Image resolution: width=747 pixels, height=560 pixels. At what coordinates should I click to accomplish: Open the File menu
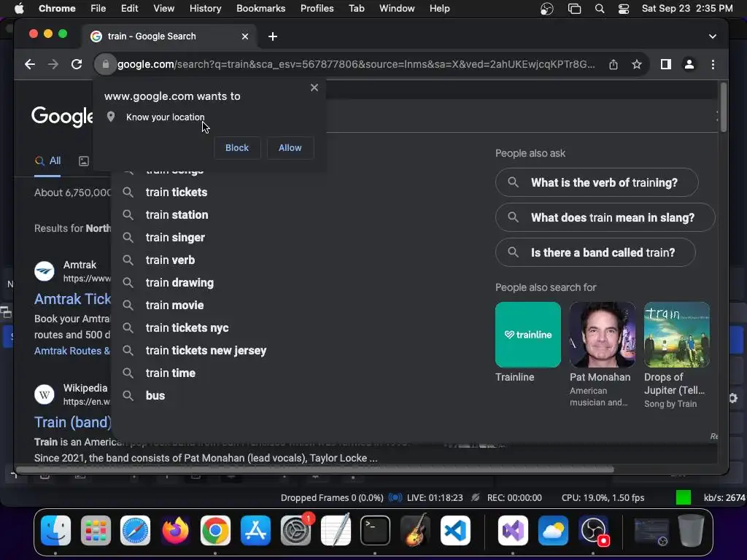point(98,9)
